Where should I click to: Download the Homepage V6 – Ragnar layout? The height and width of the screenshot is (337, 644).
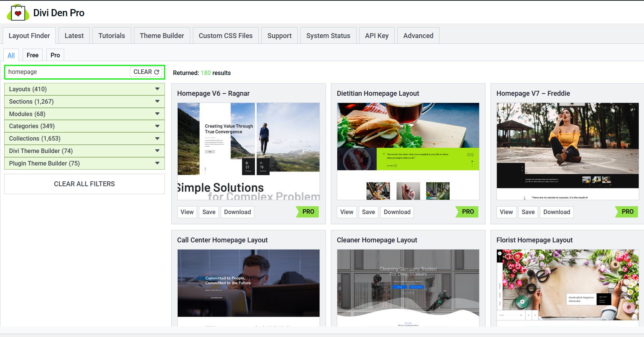pos(238,212)
